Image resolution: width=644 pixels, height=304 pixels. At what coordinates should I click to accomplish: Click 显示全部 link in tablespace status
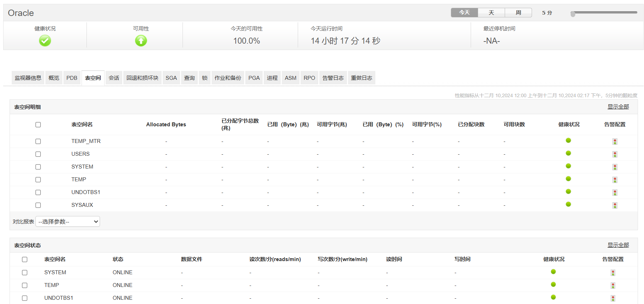[x=618, y=245]
